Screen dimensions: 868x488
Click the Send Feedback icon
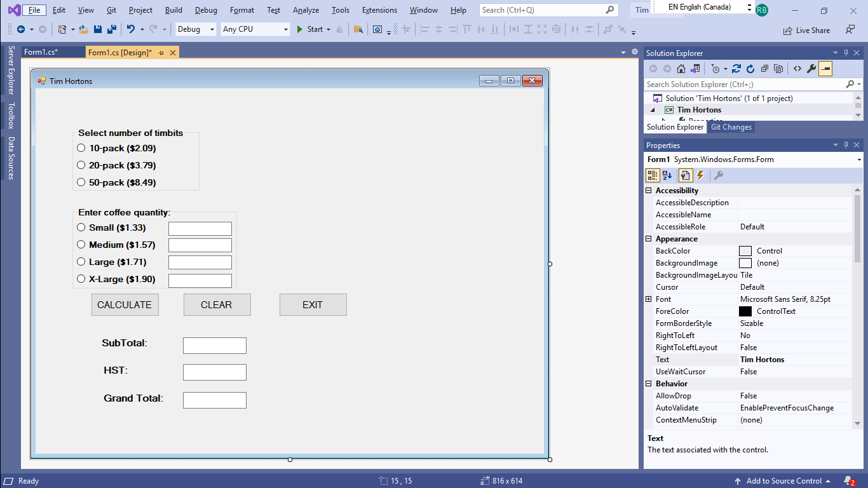(850, 29)
